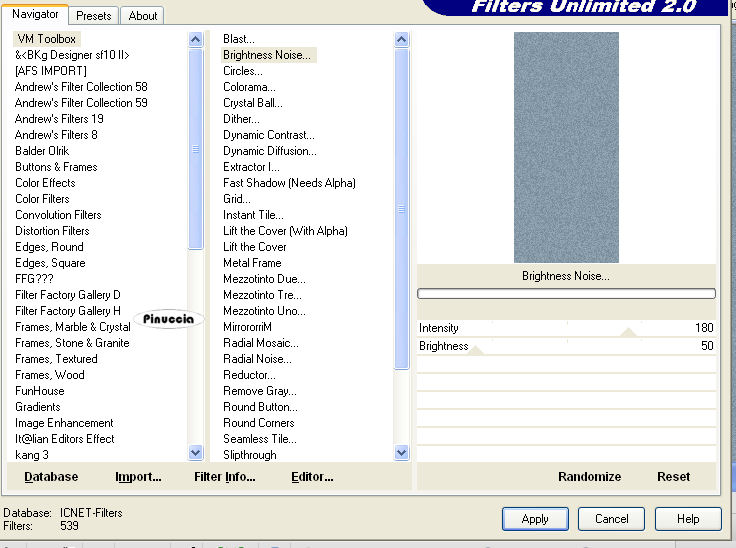Viewport: 736px width, 548px height.
Task: Choose Metal Frame effect
Action: click(252, 262)
